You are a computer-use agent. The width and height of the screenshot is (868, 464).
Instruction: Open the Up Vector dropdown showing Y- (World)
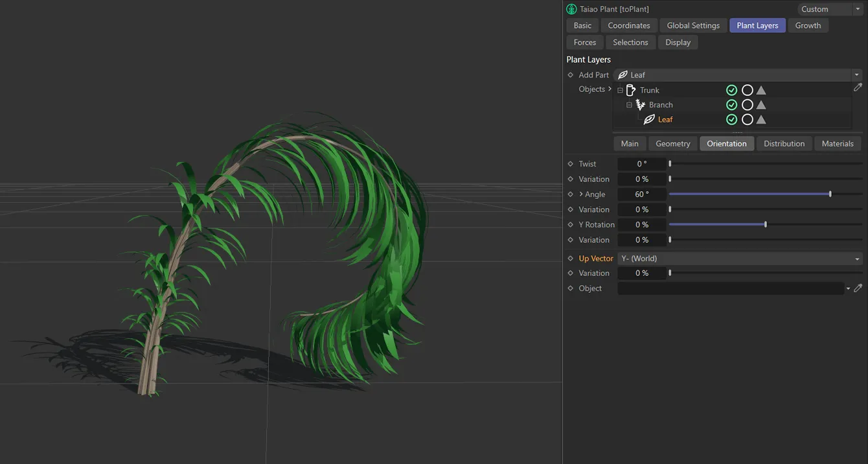pyautogui.click(x=740, y=258)
